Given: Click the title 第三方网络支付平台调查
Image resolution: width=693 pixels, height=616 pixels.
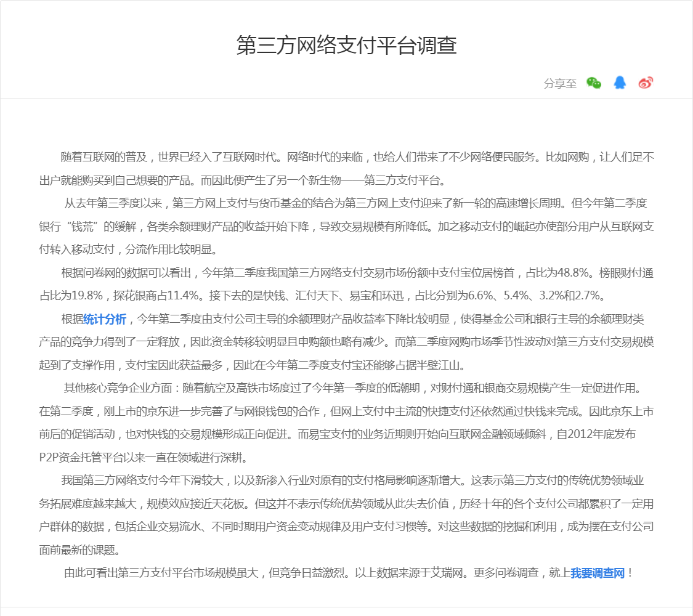Looking at the screenshot, I should click(346, 45).
